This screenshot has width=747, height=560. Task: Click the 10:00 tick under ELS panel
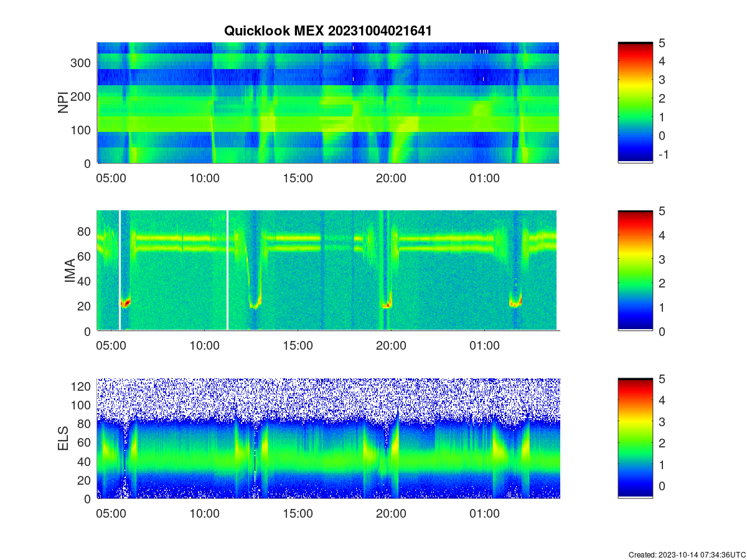[204, 514]
